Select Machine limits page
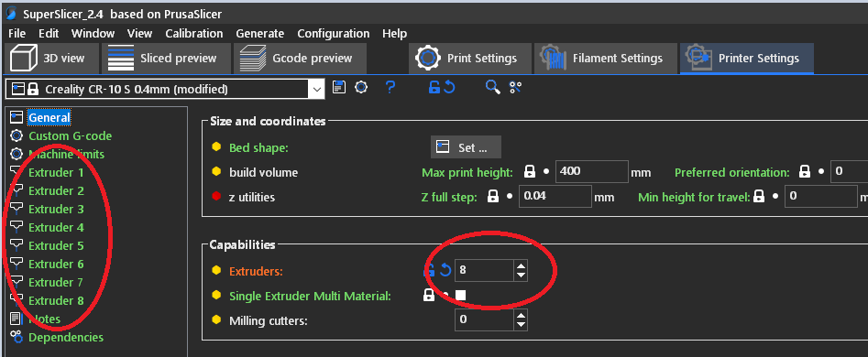 point(66,154)
